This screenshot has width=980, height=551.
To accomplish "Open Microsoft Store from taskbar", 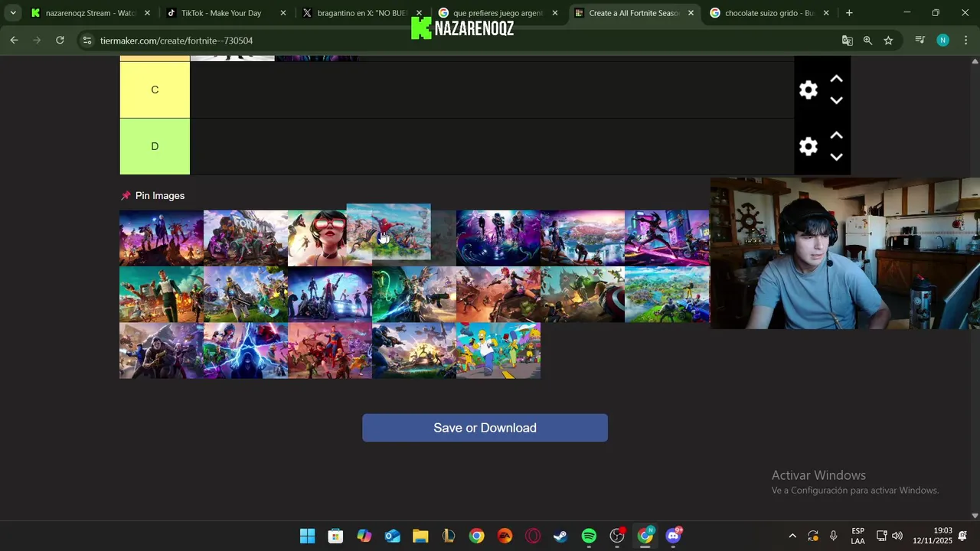I will [335, 536].
